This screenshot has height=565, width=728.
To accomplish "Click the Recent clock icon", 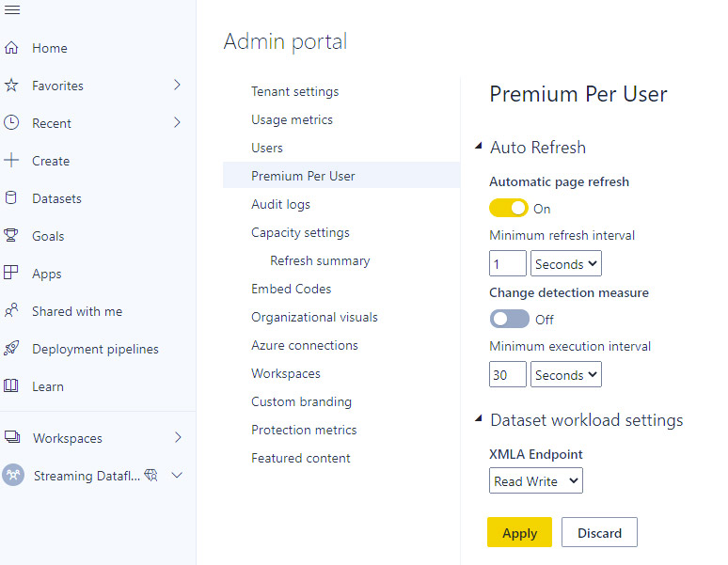I will click(x=11, y=122).
